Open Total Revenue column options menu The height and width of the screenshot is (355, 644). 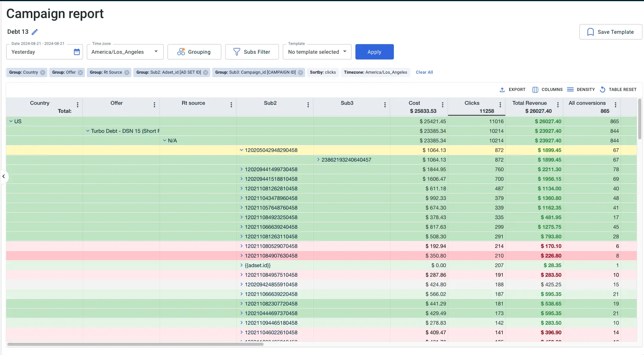coord(558,105)
